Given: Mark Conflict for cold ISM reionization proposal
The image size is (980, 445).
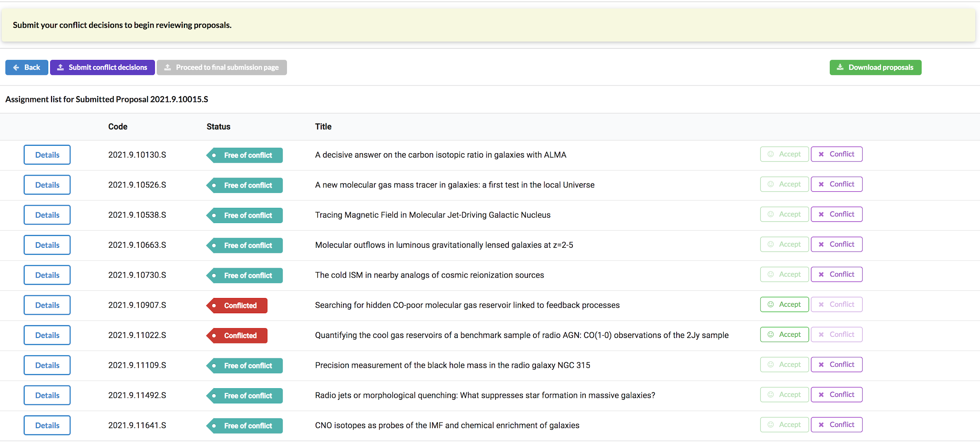Looking at the screenshot, I should click(x=836, y=274).
